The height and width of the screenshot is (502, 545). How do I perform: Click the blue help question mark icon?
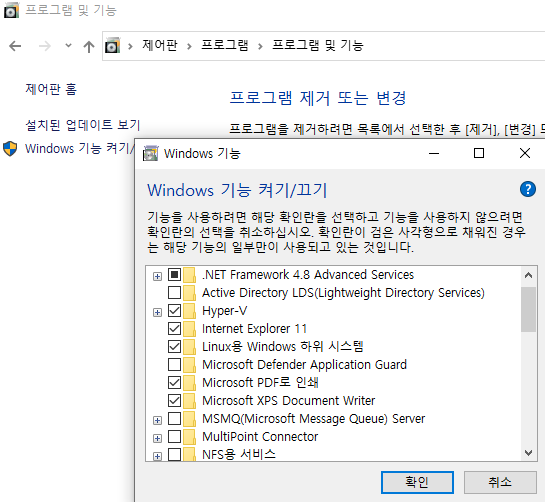coord(528,189)
